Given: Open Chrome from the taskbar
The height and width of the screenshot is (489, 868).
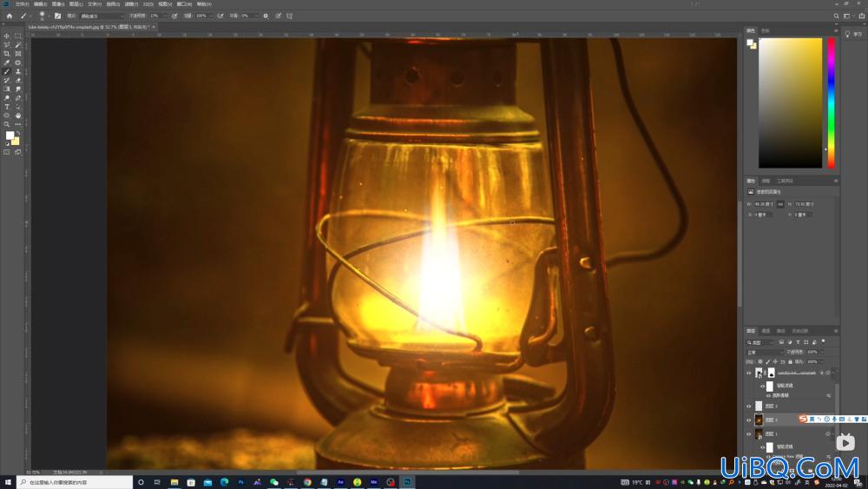Looking at the screenshot, I should (307, 482).
